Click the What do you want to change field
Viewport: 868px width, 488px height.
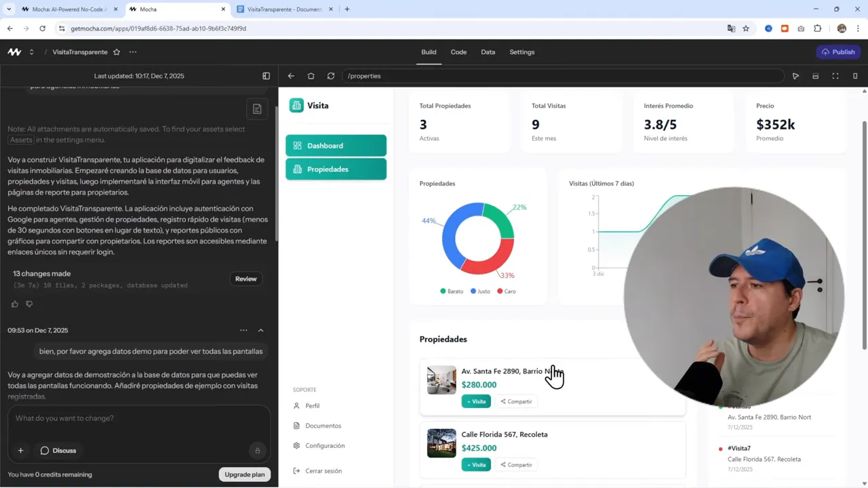136,418
